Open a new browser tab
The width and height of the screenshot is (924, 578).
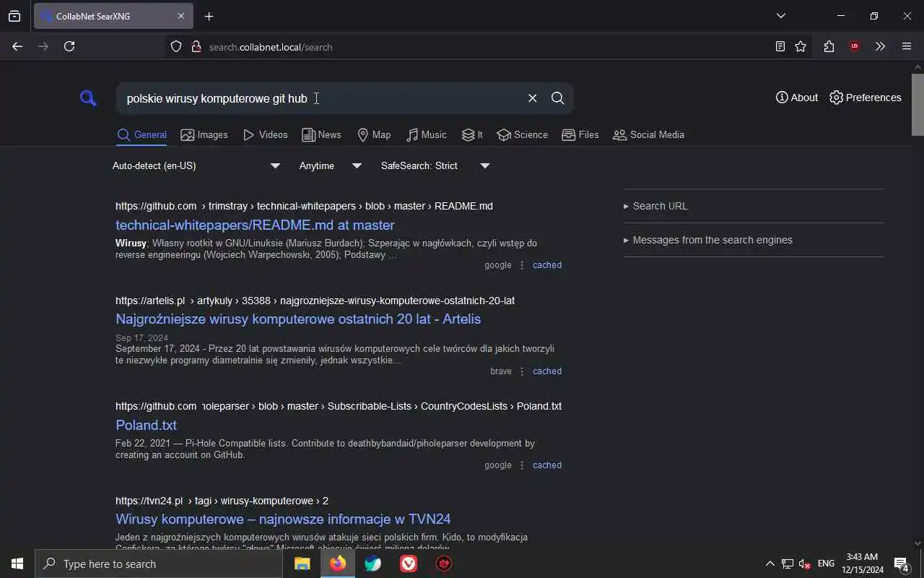[209, 16]
